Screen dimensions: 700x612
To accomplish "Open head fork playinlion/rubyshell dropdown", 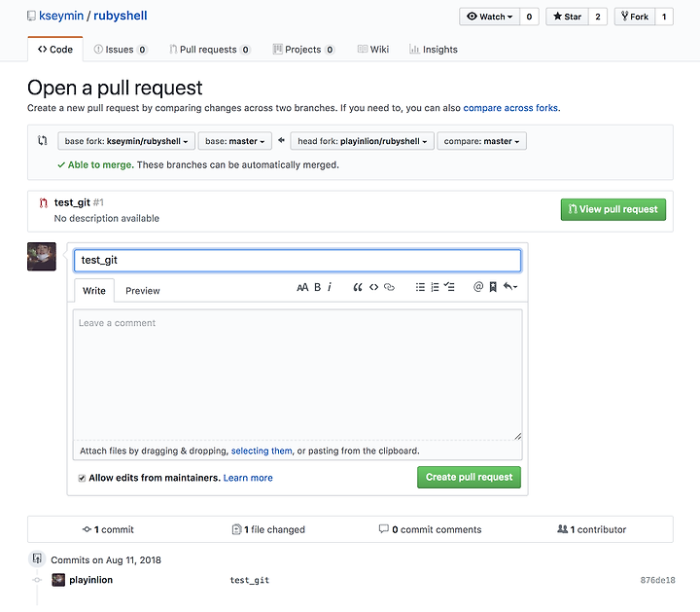I will [x=362, y=141].
